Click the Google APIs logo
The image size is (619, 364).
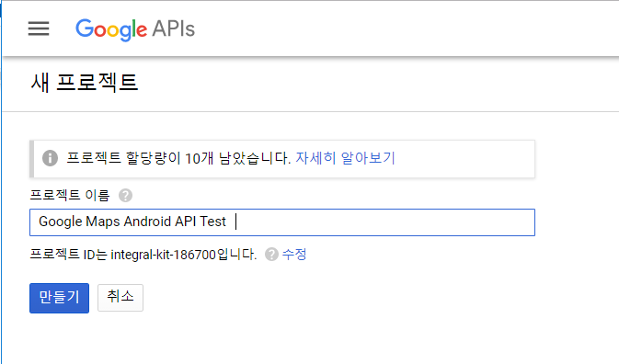(x=135, y=29)
